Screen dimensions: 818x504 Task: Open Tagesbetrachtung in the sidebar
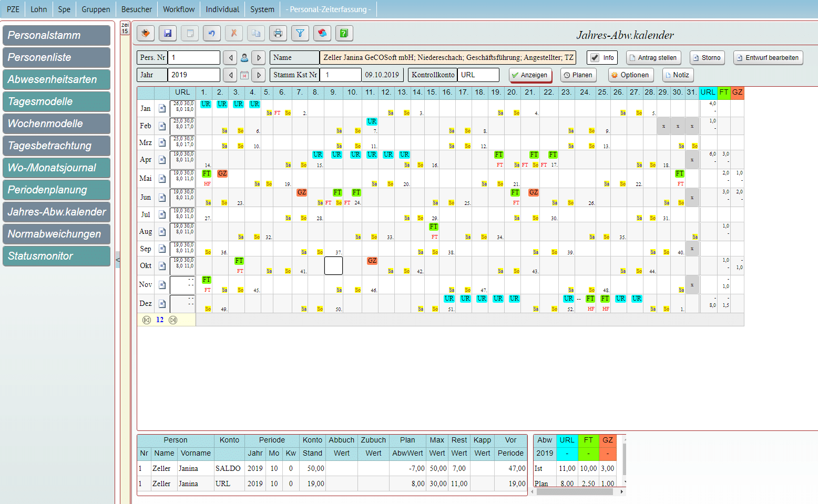pos(57,146)
